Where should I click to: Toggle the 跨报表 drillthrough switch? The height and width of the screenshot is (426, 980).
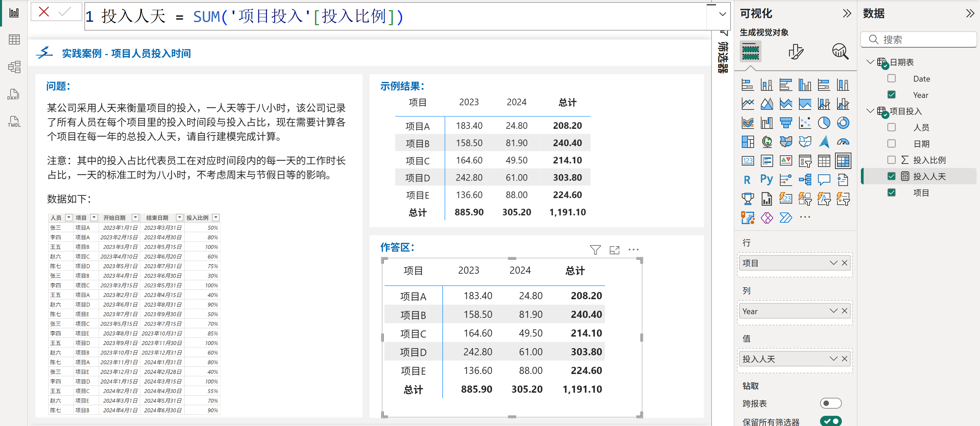[x=830, y=403]
